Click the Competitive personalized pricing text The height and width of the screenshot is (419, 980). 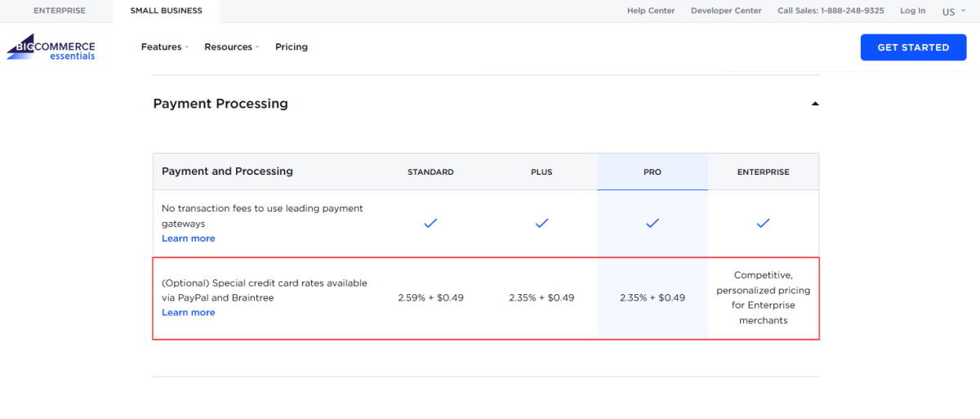pyautogui.click(x=764, y=298)
